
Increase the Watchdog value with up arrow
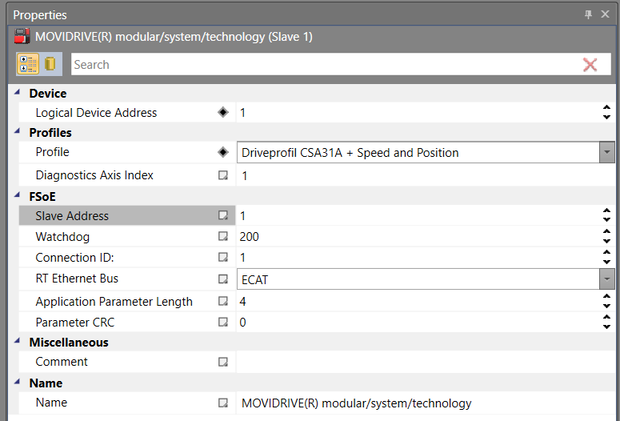pos(606,233)
